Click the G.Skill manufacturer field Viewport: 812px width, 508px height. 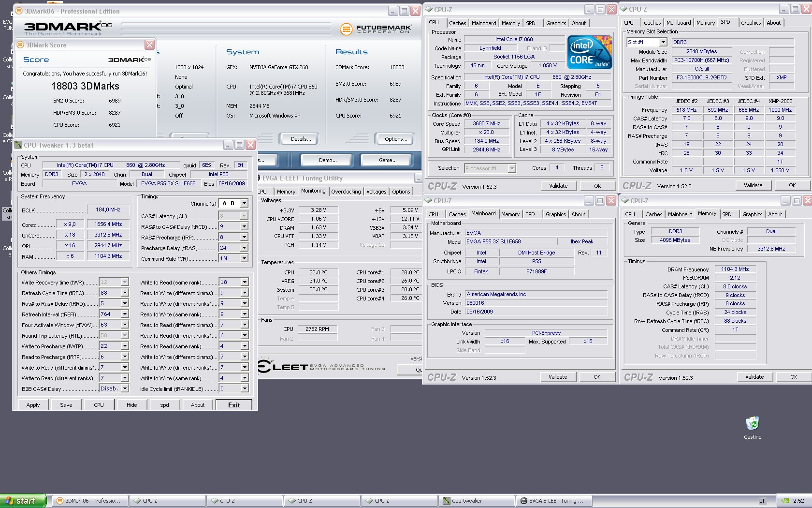click(x=701, y=69)
